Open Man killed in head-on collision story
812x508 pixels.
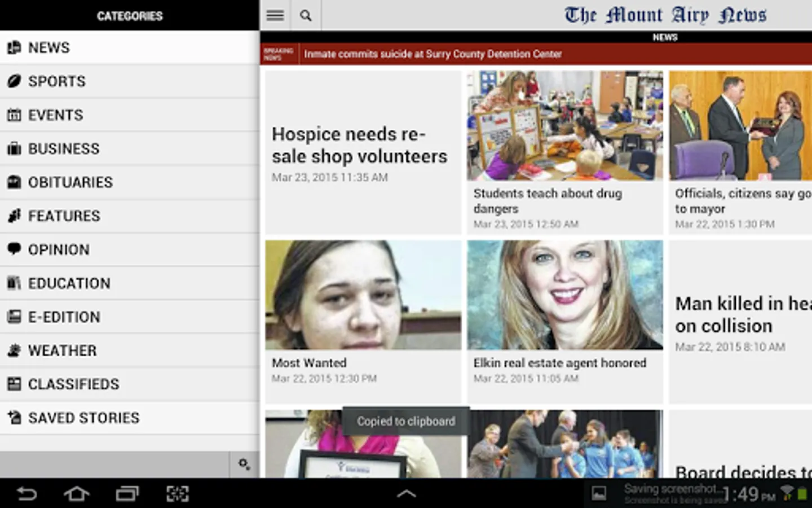click(x=743, y=314)
